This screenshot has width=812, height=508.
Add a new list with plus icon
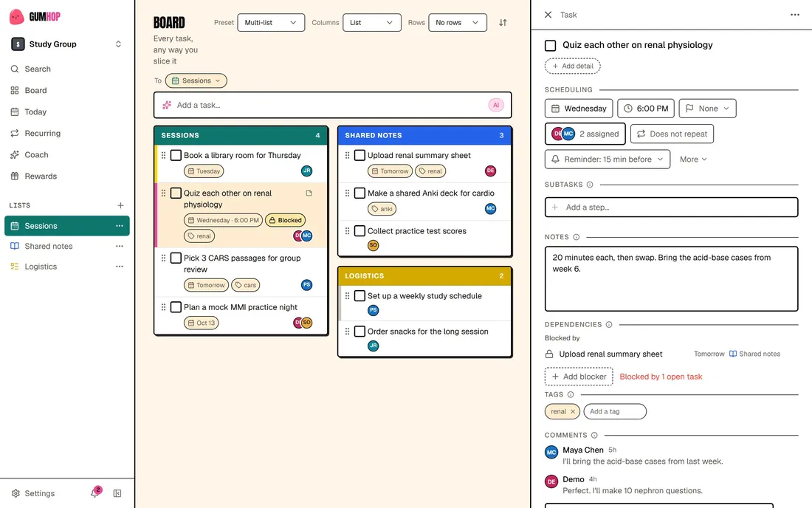click(120, 205)
